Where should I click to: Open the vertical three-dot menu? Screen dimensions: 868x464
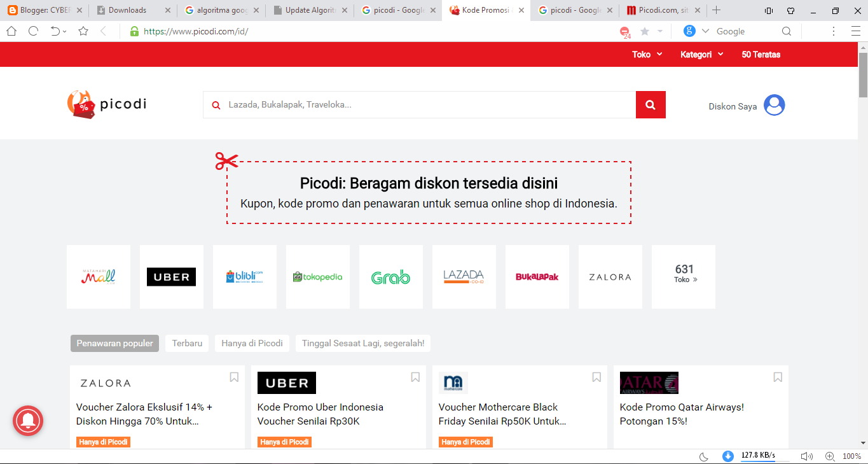coord(834,31)
